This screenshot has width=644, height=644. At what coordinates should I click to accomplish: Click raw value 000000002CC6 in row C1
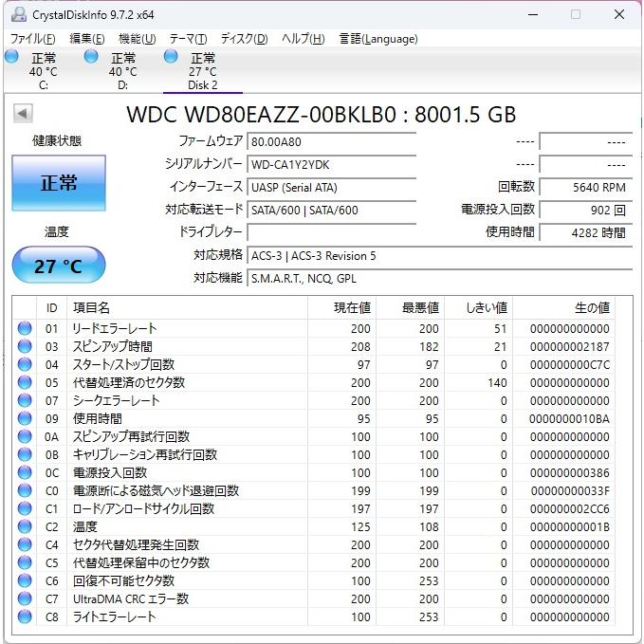[x=570, y=509]
